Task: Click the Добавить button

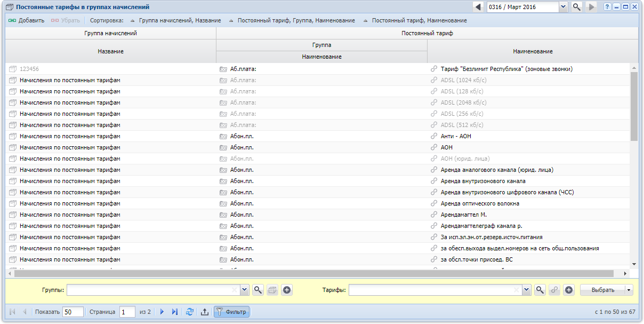Action: pyautogui.click(x=27, y=20)
